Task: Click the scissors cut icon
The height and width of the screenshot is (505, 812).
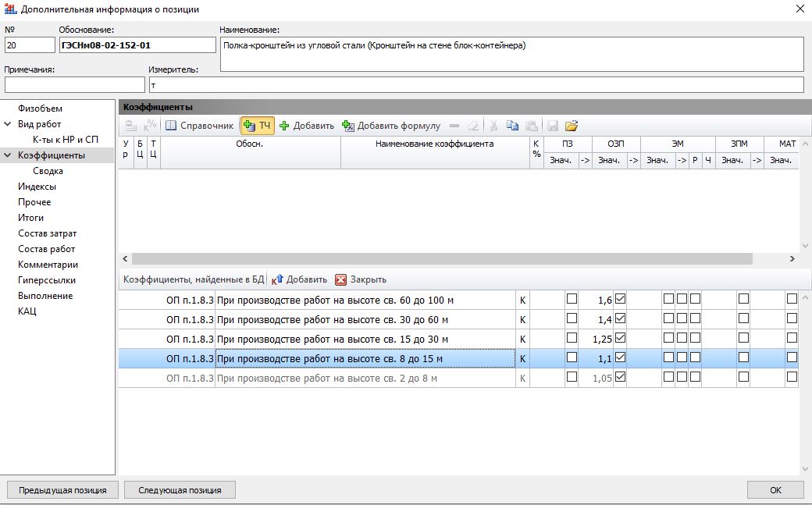Action: [494, 126]
